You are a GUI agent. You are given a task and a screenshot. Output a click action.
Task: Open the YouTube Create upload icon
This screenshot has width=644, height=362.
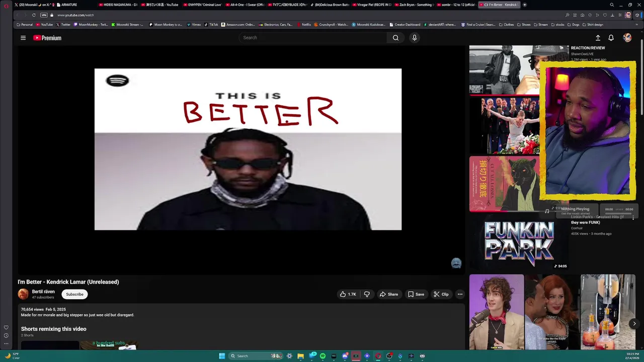click(598, 38)
